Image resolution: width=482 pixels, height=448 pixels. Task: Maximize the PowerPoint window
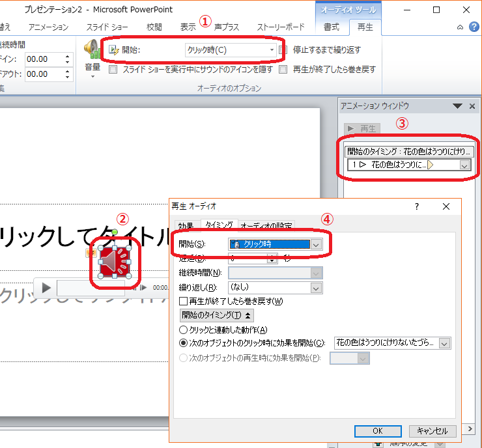[x=436, y=10]
